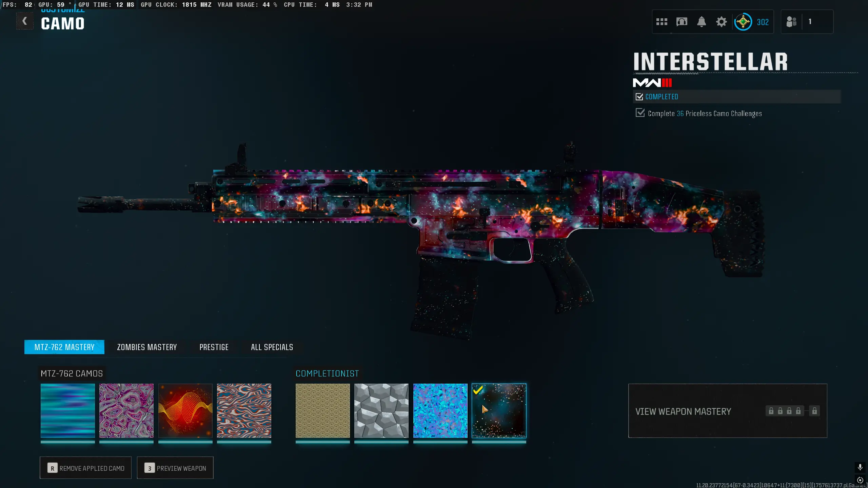Open View Weapon Mastery panel
The width and height of the screenshot is (868, 488).
point(683,411)
